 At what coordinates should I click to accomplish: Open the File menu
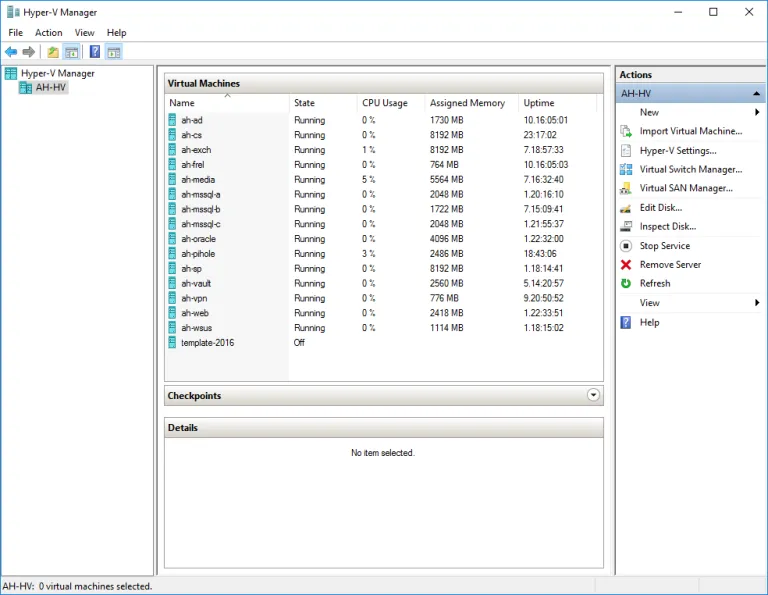pos(16,33)
